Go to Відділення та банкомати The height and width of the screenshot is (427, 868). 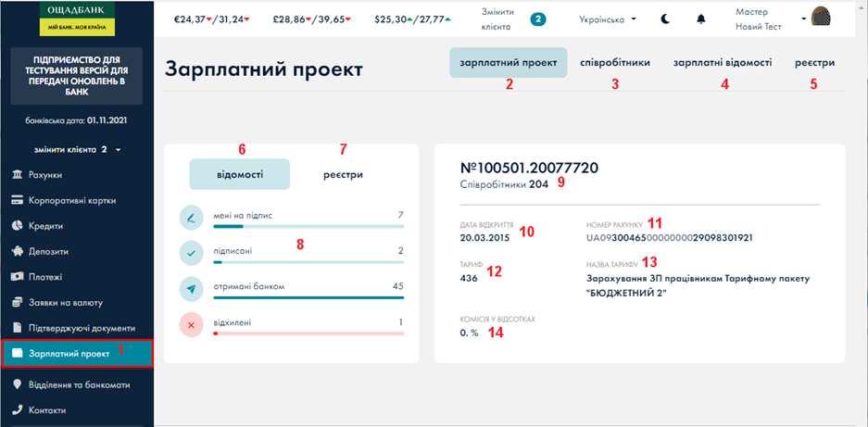78,384
